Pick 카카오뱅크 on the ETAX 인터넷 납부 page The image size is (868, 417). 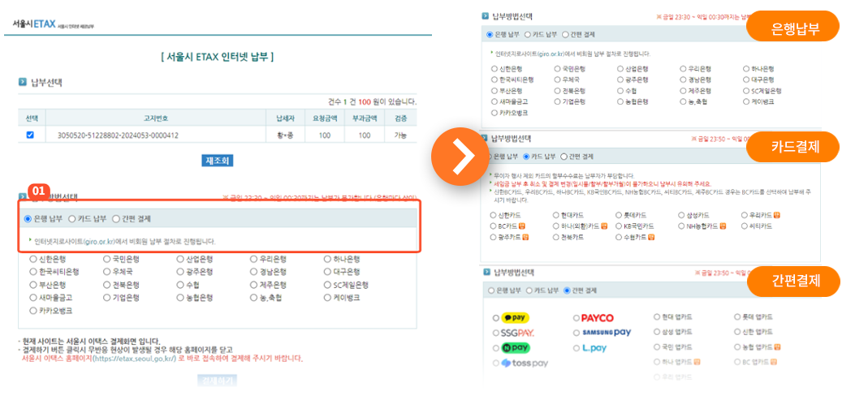tap(34, 312)
